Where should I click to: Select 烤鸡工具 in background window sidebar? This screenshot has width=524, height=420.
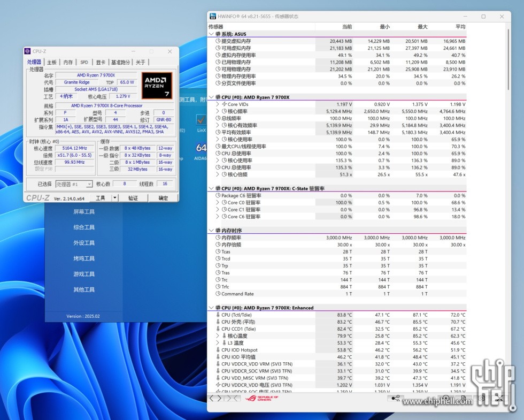coord(84,258)
